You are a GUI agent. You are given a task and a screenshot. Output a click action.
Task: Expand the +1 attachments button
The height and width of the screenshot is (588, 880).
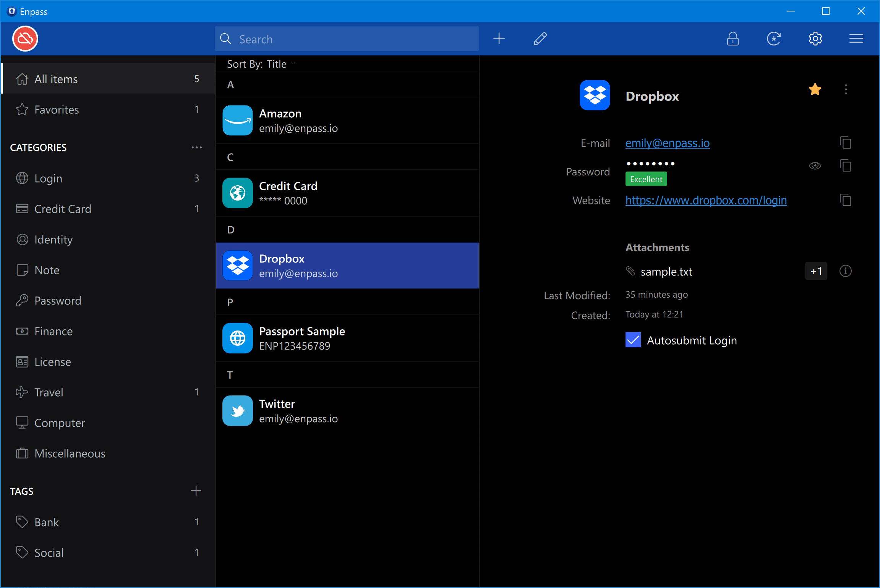tap(816, 271)
